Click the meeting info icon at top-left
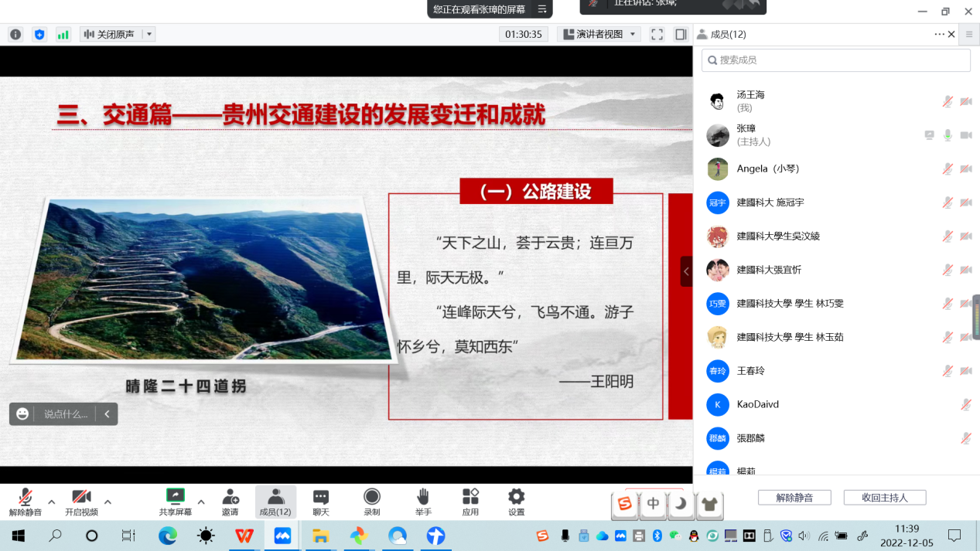This screenshot has width=980, height=551. point(15,35)
